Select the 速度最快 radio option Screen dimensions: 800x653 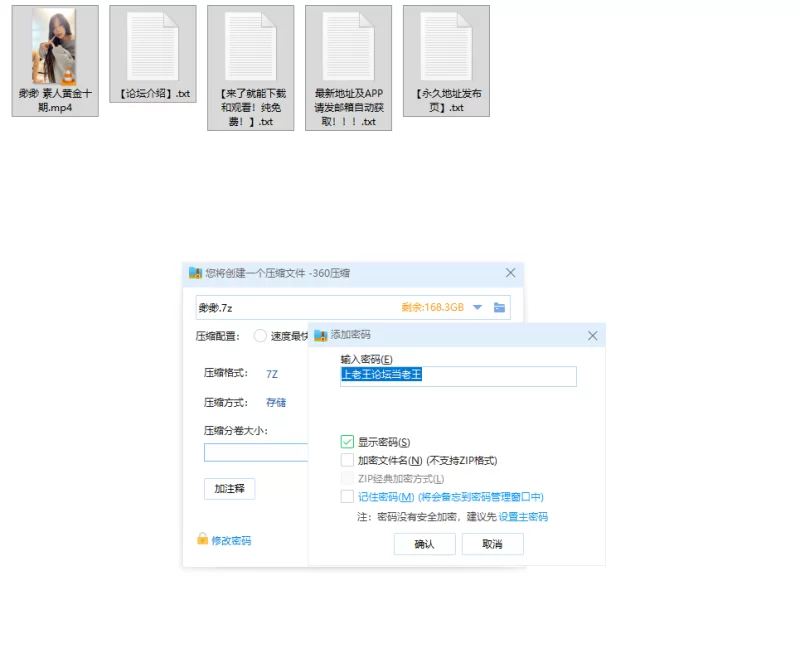coord(260,336)
